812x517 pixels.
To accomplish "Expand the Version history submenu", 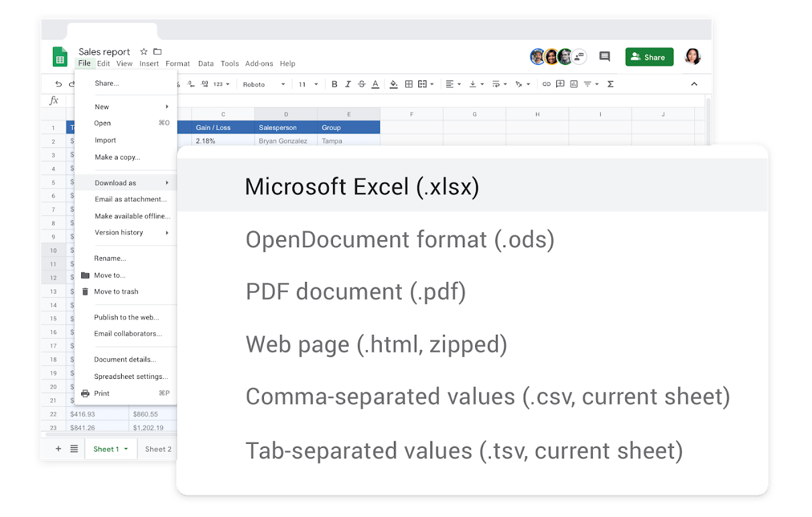I will [126, 233].
